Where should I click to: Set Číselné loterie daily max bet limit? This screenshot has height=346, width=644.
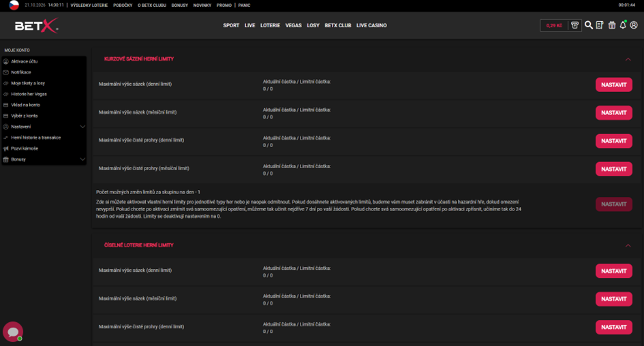[x=613, y=271]
